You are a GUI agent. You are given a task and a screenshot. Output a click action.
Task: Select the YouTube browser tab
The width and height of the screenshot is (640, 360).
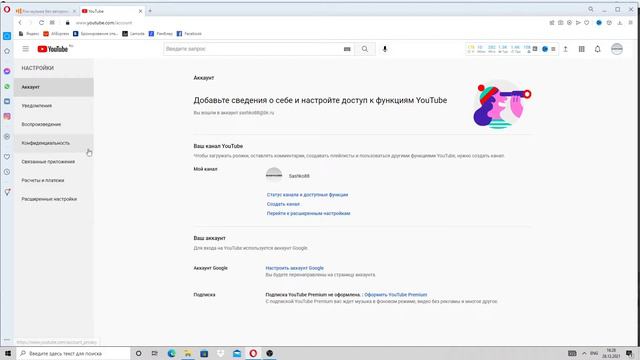pos(109,11)
